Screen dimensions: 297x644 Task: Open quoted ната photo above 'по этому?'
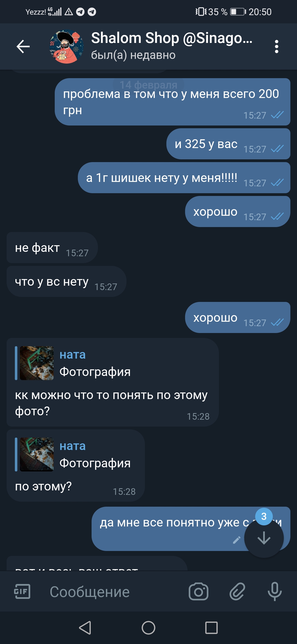(37, 454)
